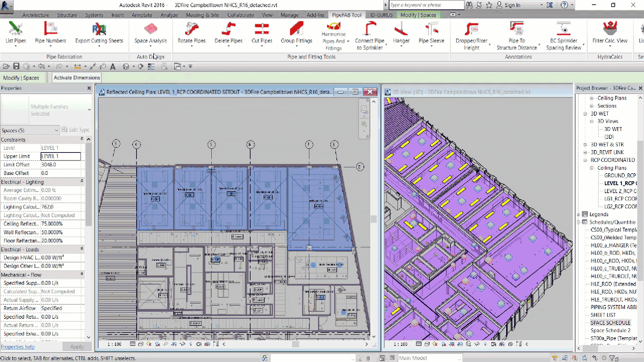
Task: Open Pipe To Structure Distance tool
Action: click(x=517, y=36)
